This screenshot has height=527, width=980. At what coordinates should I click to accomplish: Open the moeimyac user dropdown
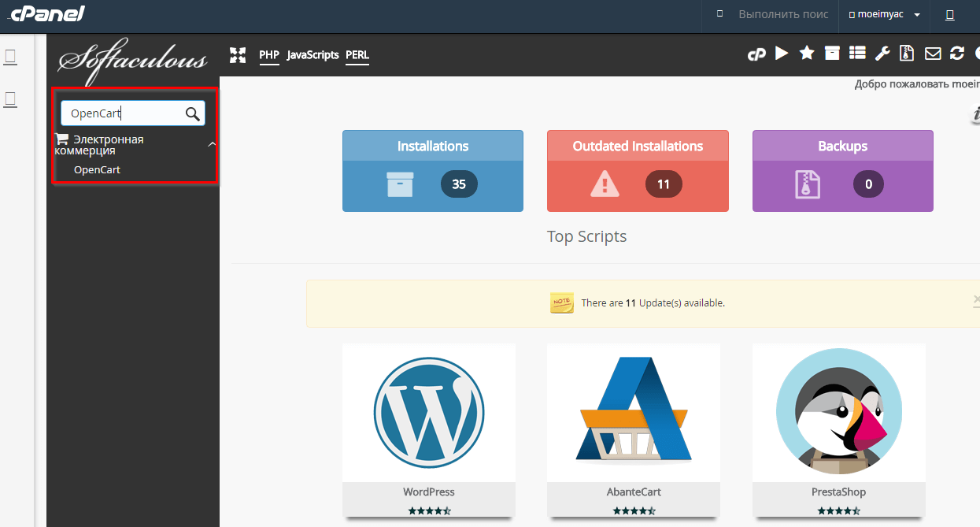coord(884,14)
